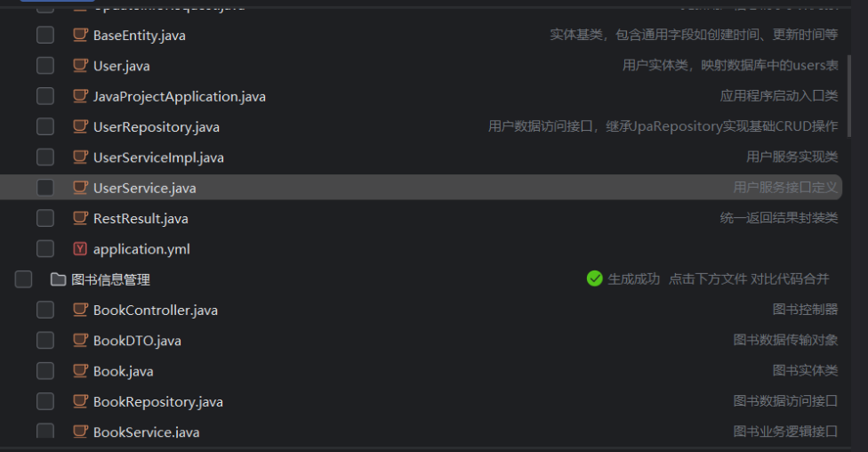Open BookRepository.java from the list
868x452 pixels.
point(157,401)
